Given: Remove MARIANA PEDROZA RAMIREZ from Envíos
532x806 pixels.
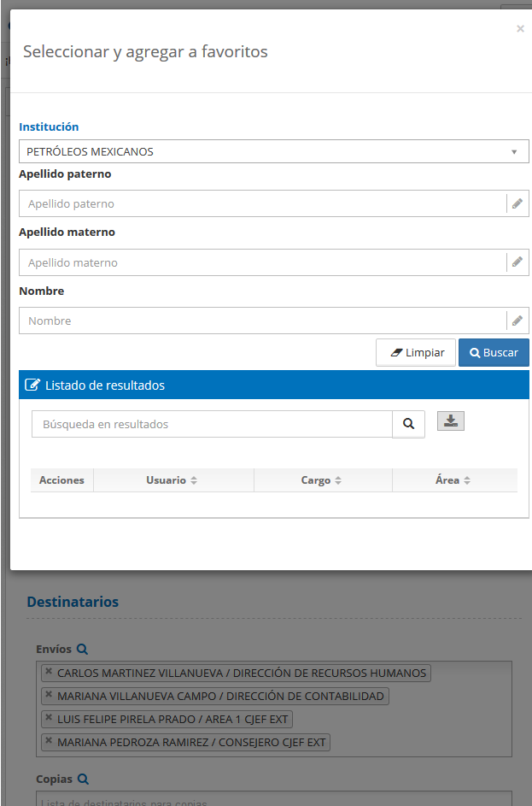Looking at the screenshot, I should 49,741.
